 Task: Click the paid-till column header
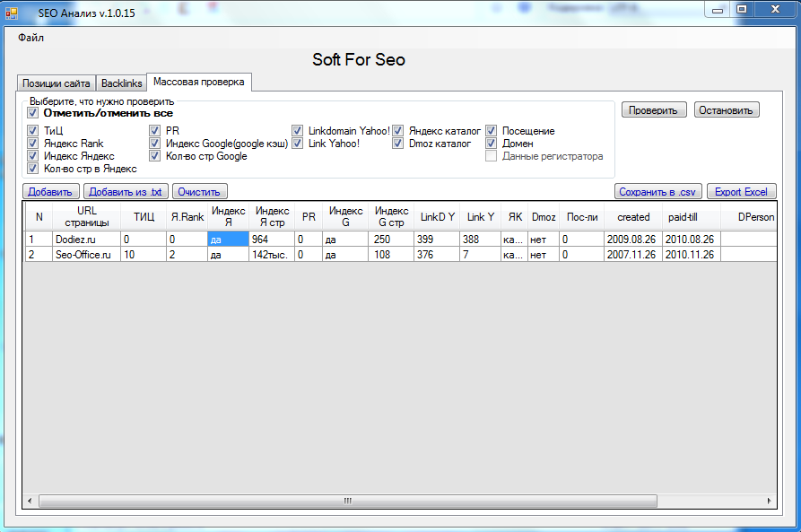pyautogui.click(x=692, y=217)
